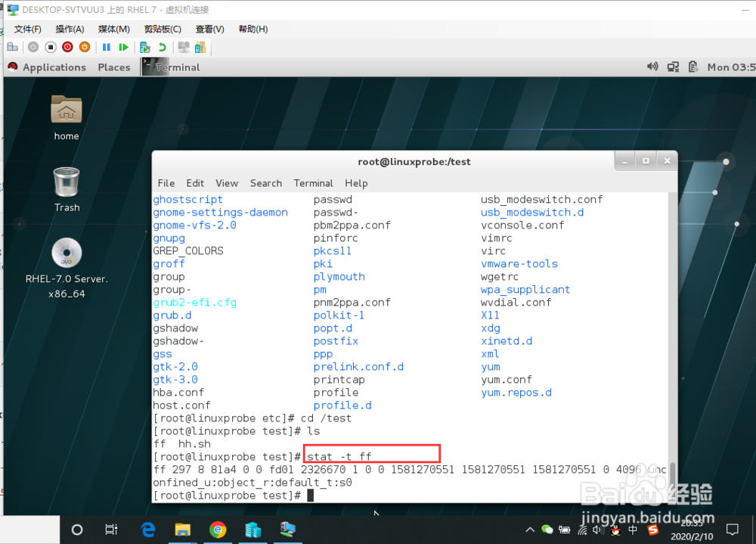The image size is (756, 544).
Task: Click 'wpa_supplicant' in the listing
Action: click(x=525, y=290)
